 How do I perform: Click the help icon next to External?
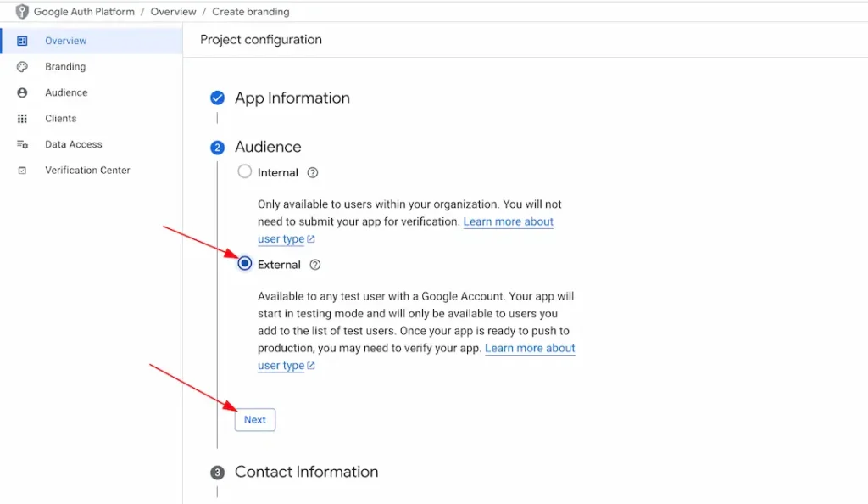pos(315,265)
